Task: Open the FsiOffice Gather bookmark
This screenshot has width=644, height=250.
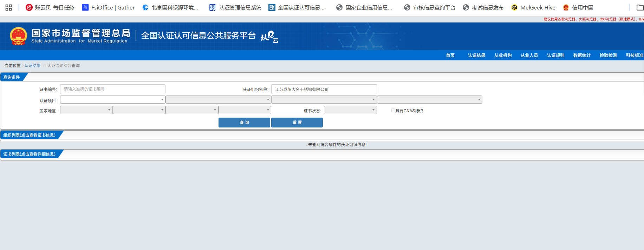Action: pyautogui.click(x=108, y=7)
